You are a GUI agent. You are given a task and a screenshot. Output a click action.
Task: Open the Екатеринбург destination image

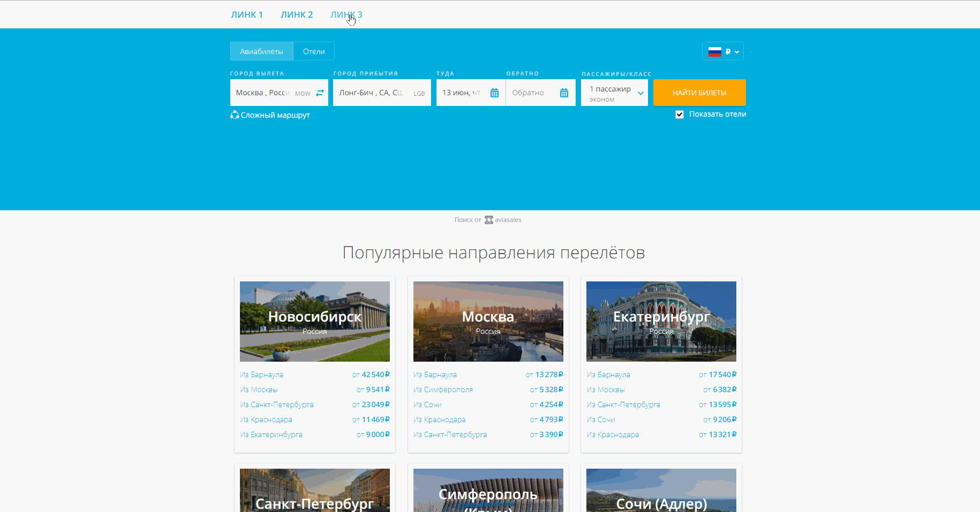click(x=661, y=322)
